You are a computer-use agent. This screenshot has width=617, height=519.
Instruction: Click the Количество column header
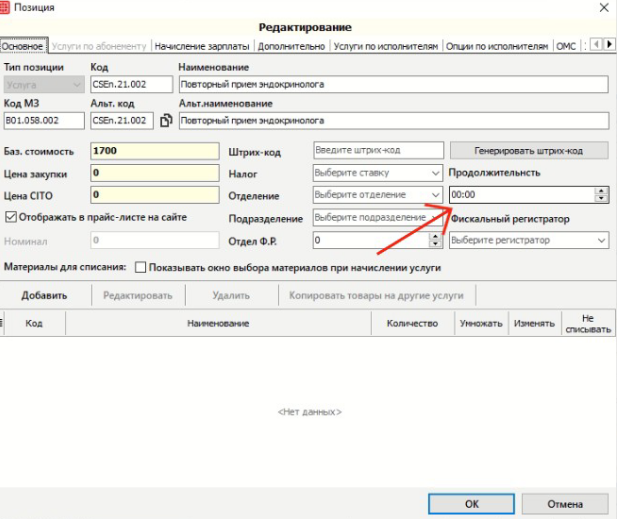pos(412,323)
